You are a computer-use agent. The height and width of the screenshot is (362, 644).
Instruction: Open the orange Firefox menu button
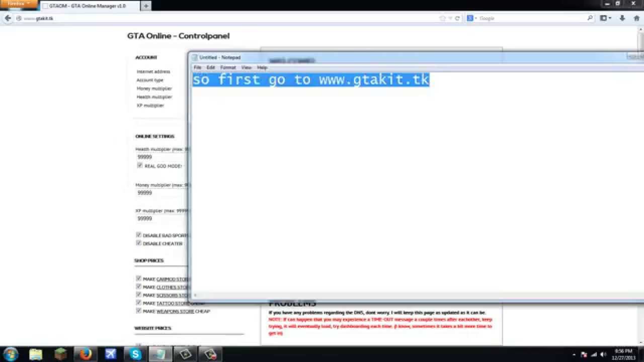19,4
